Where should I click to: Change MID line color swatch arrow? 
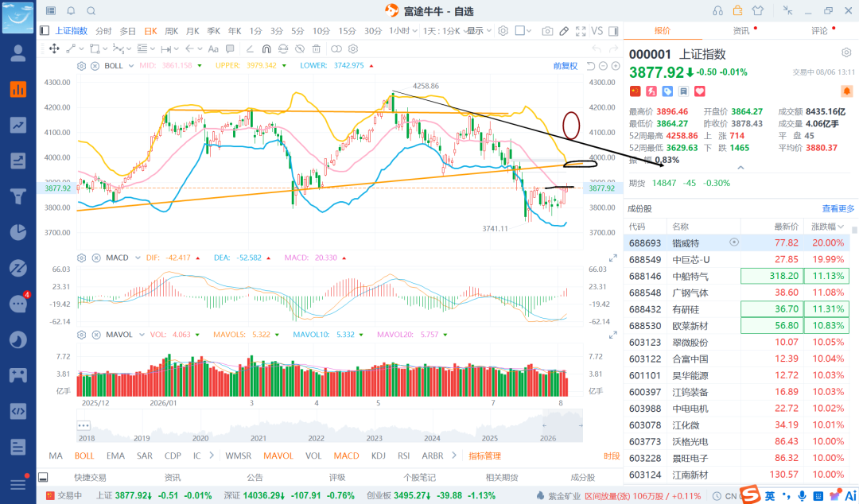coord(200,66)
